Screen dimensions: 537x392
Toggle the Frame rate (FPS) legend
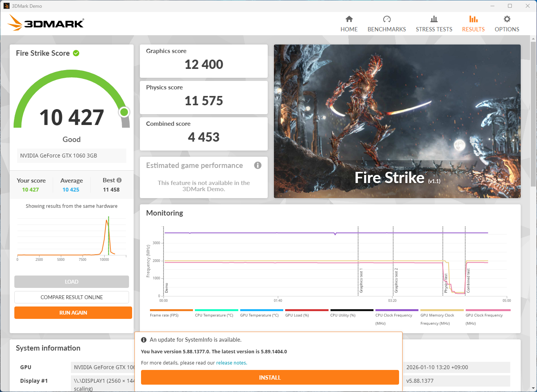pos(171,313)
